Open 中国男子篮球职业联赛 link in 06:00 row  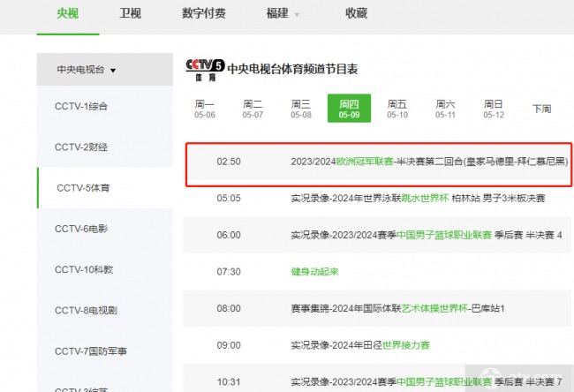click(x=444, y=235)
